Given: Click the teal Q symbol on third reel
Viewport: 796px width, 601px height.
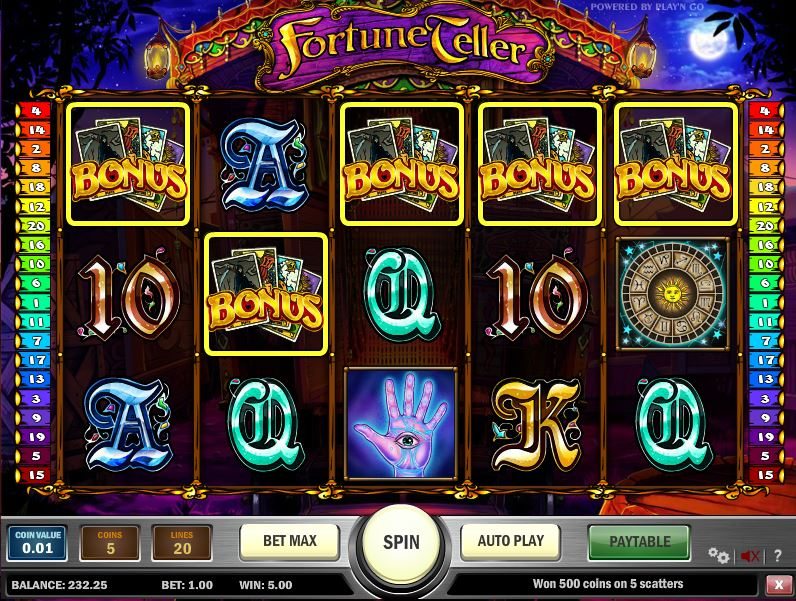Looking at the screenshot, I should pos(401,293).
